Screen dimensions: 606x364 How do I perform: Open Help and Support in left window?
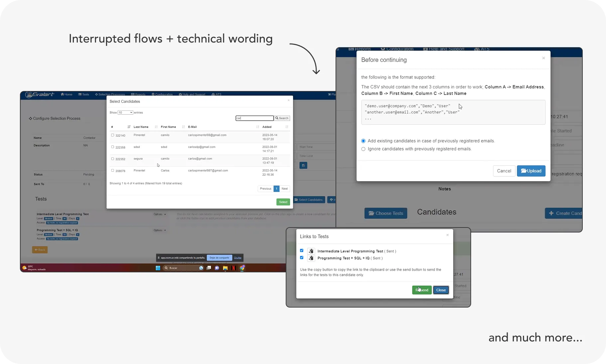(192, 94)
